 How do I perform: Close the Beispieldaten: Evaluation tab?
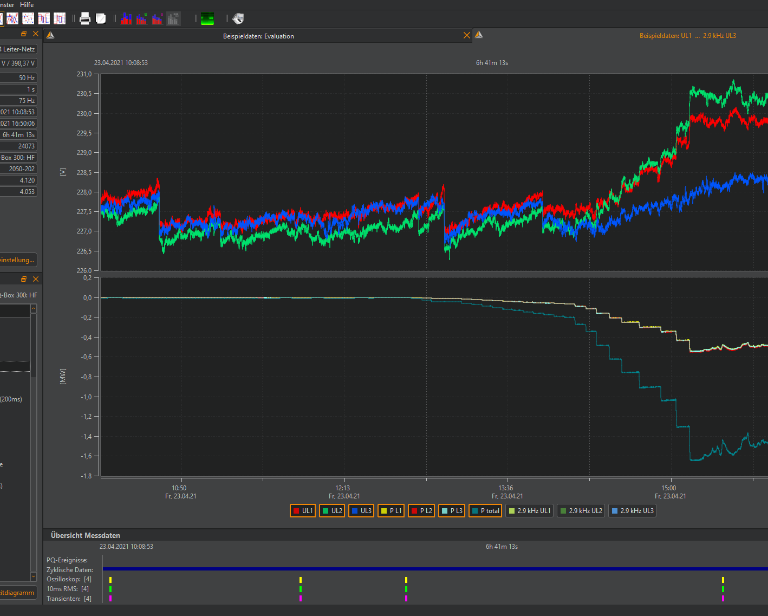pos(466,35)
